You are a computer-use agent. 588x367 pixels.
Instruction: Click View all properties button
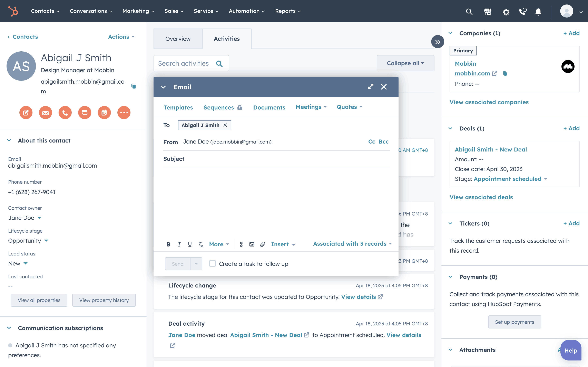[x=39, y=300]
